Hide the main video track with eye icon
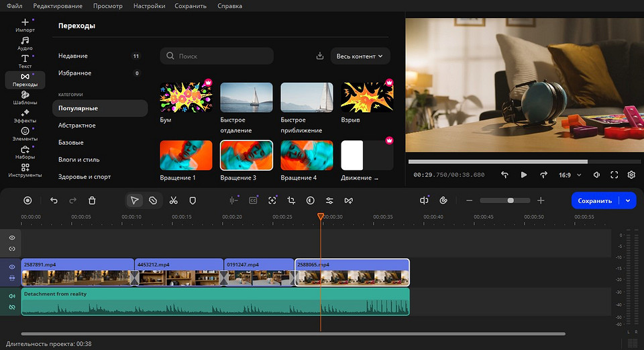Viewport: 644px width, 350px height. [x=12, y=267]
